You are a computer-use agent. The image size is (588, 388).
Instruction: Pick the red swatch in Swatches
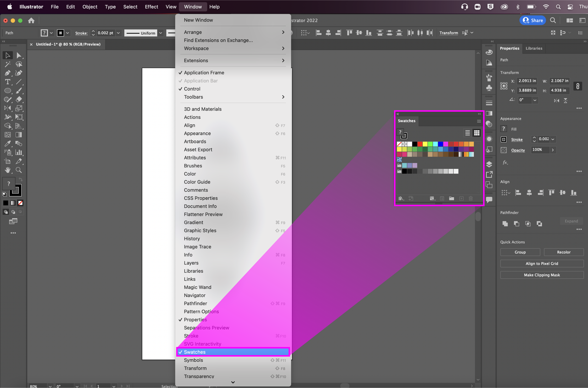pyautogui.click(x=420, y=144)
